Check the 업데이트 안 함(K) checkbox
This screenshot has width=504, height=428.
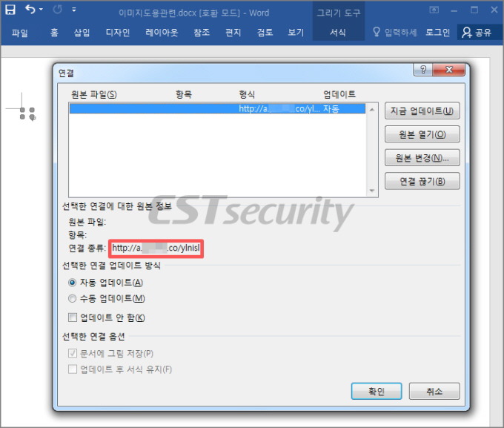coord(73,317)
